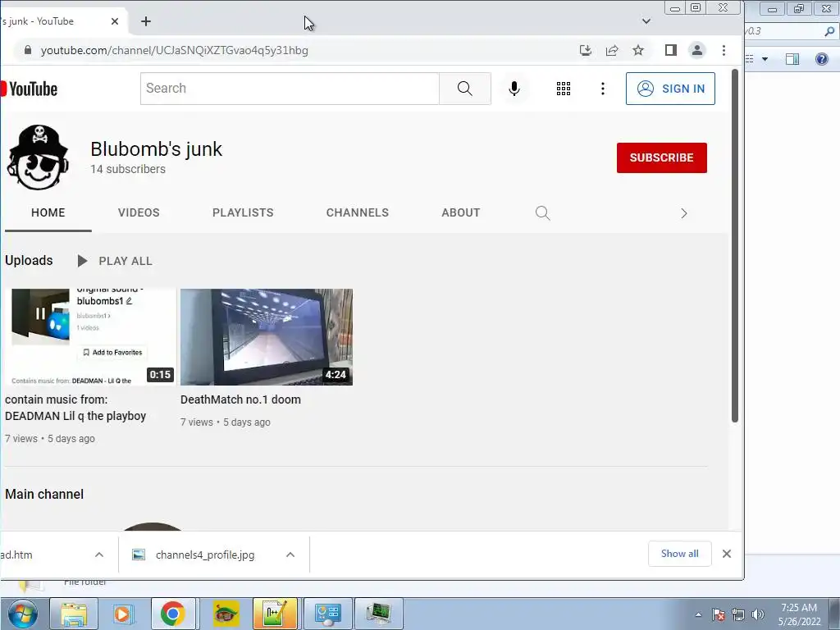
Task: Close the YouTube browser tab
Action: pyautogui.click(x=115, y=21)
